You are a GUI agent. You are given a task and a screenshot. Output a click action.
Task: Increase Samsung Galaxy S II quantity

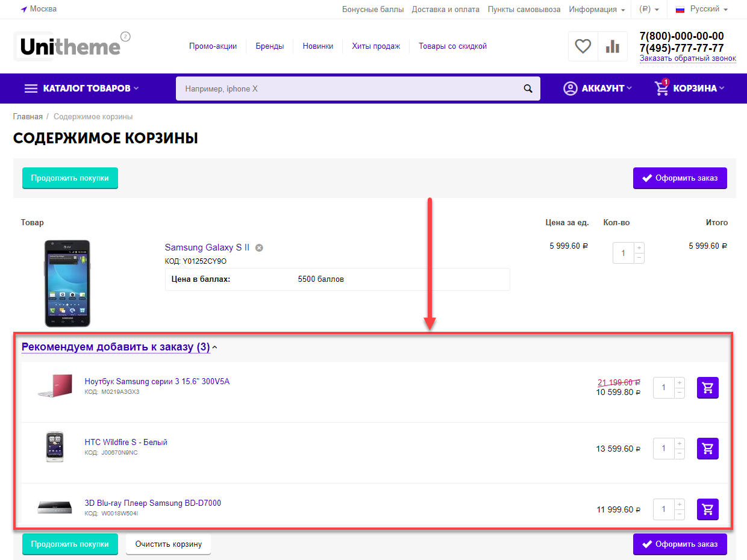click(x=639, y=247)
